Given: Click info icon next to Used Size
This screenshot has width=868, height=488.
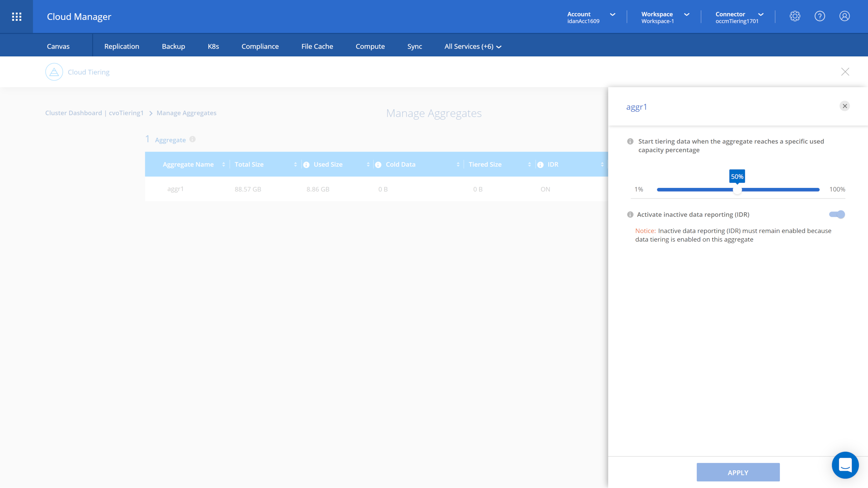Looking at the screenshot, I should 306,165.
